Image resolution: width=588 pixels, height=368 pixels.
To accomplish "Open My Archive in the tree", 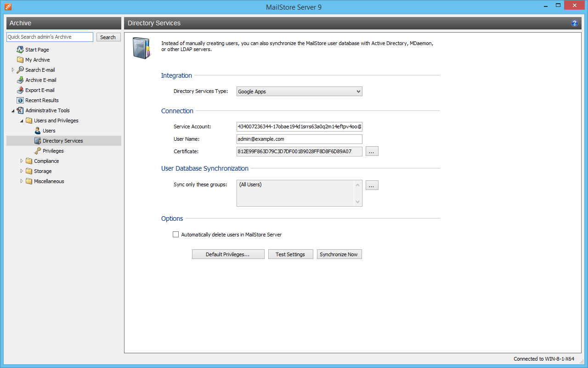I will pos(37,60).
